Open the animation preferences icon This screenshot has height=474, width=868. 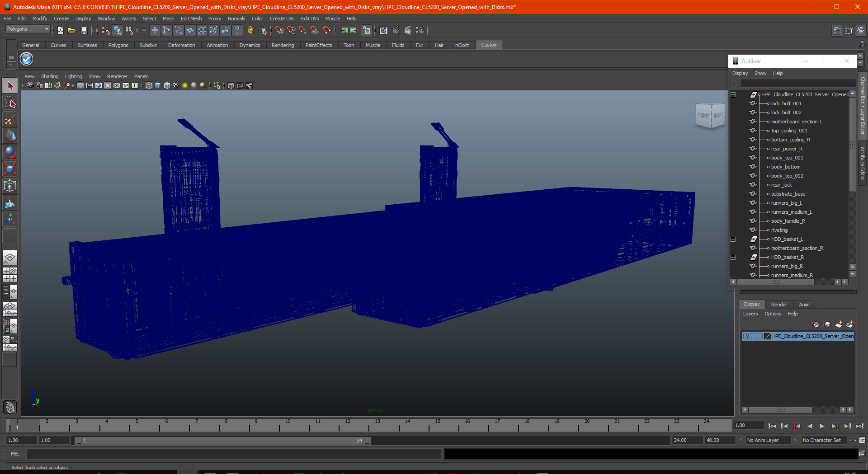pyautogui.click(x=863, y=440)
